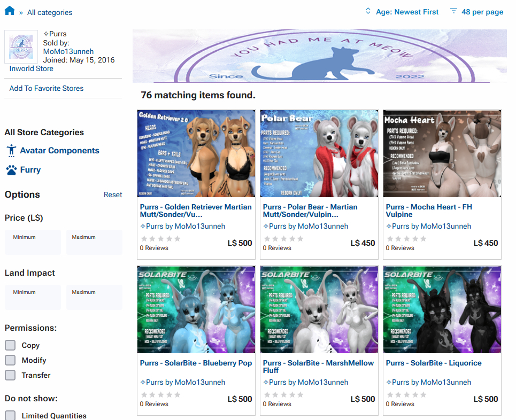Click the Add To Favorite Stores link
This screenshot has height=420, width=516.
(47, 88)
